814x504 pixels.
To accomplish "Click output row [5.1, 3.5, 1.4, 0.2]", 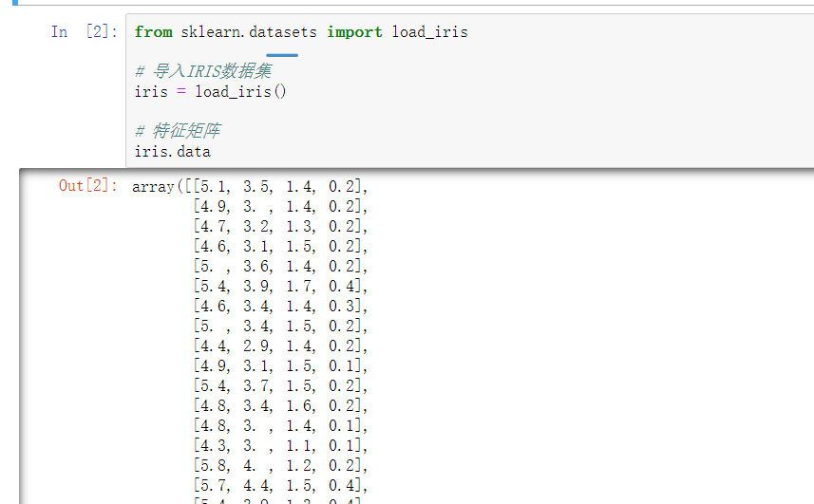I will 280,187.
